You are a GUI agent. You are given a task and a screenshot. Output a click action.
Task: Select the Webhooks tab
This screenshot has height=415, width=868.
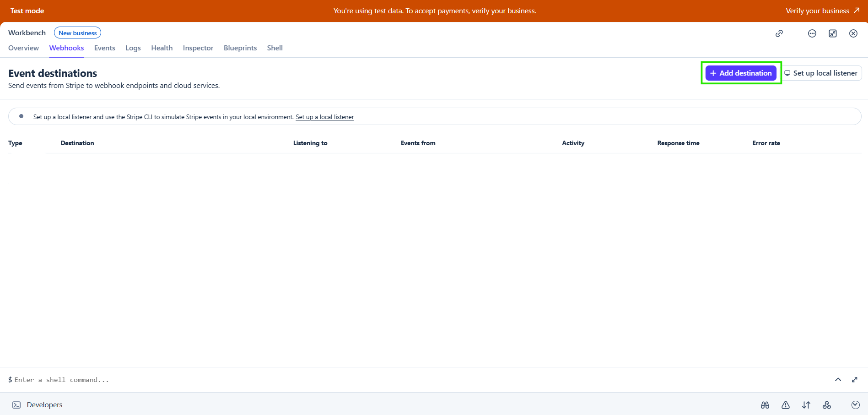tap(66, 48)
